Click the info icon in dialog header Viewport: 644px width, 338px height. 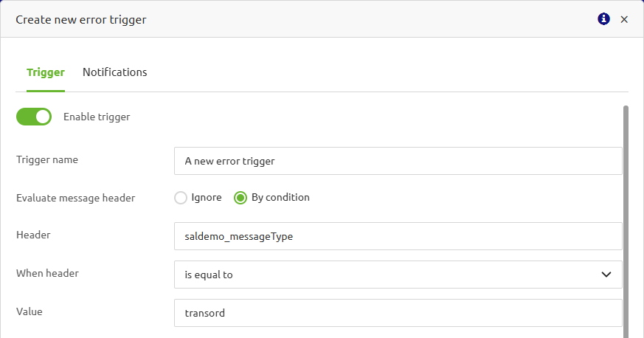(x=603, y=19)
